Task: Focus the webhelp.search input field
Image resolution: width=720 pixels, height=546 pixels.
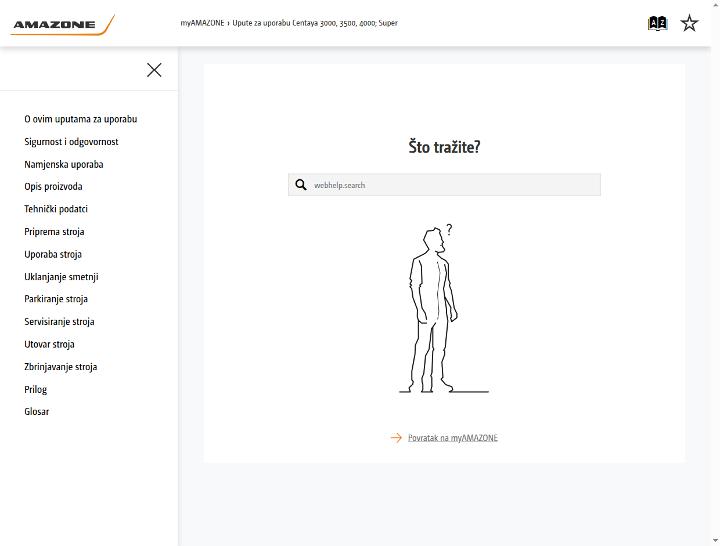Action: (x=444, y=185)
